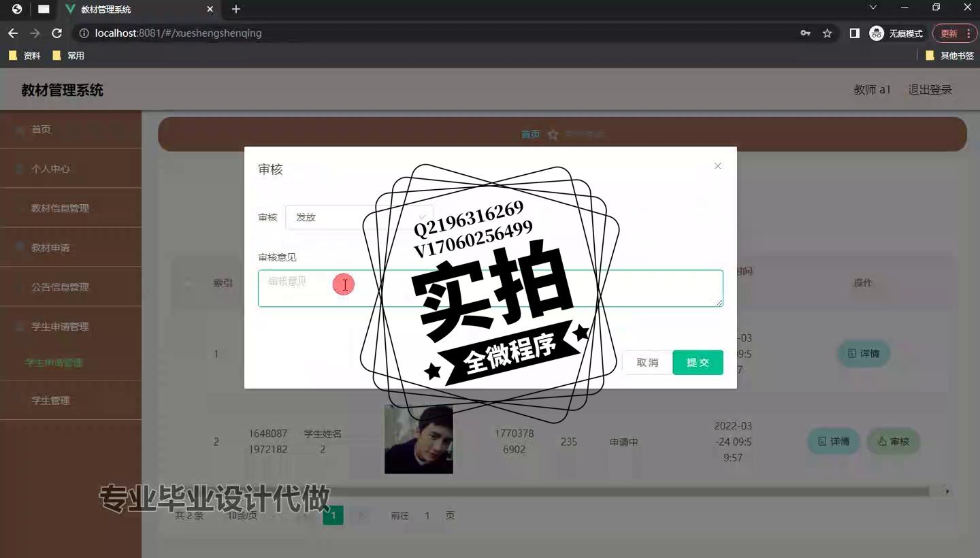Open 个人中心 in the sidebar
The height and width of the screenshot is (558, 980).
pyautogui.click(x=71, y=169)
